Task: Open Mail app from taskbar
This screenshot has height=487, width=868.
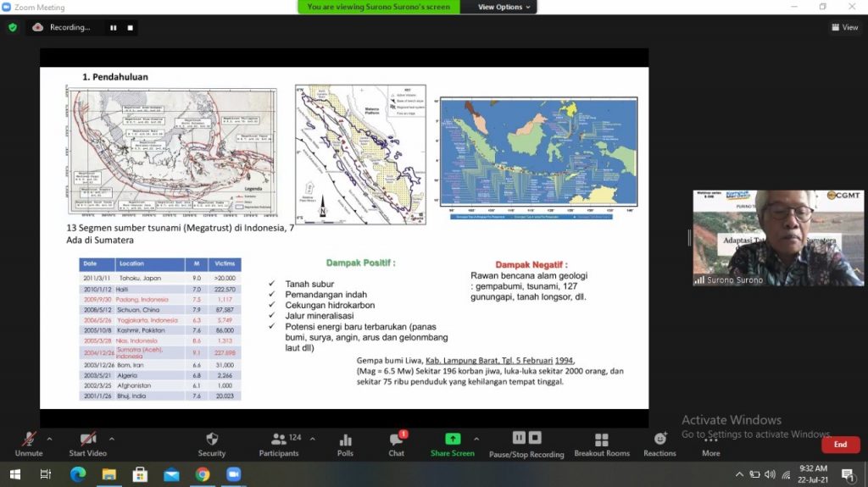Action: 171,474
